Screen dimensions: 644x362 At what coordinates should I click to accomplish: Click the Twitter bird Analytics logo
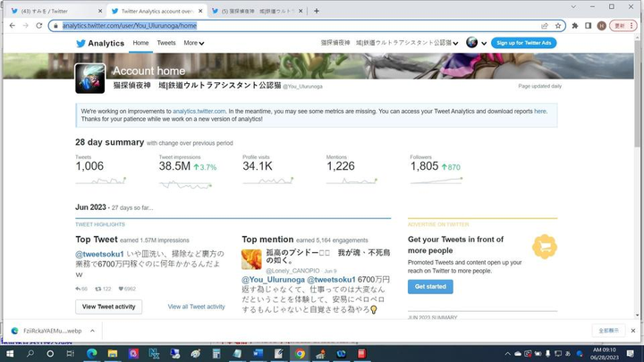(100, 43)
